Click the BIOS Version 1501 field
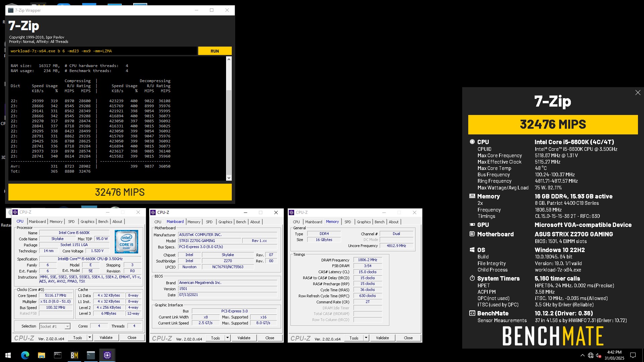644x362 pixels. [x=228, y=289]
